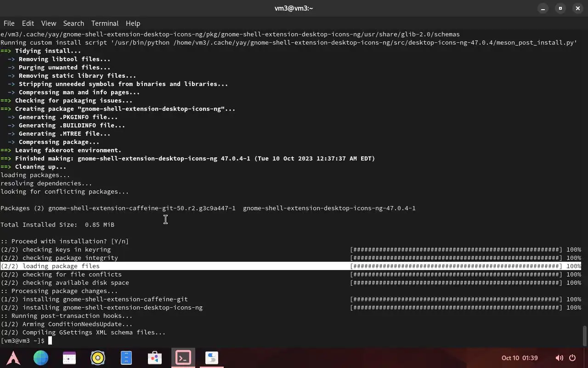The height and width of the screenshot is (368, 588).
Task: Maximize the terminal window
Action: click(x=560, y=8)
